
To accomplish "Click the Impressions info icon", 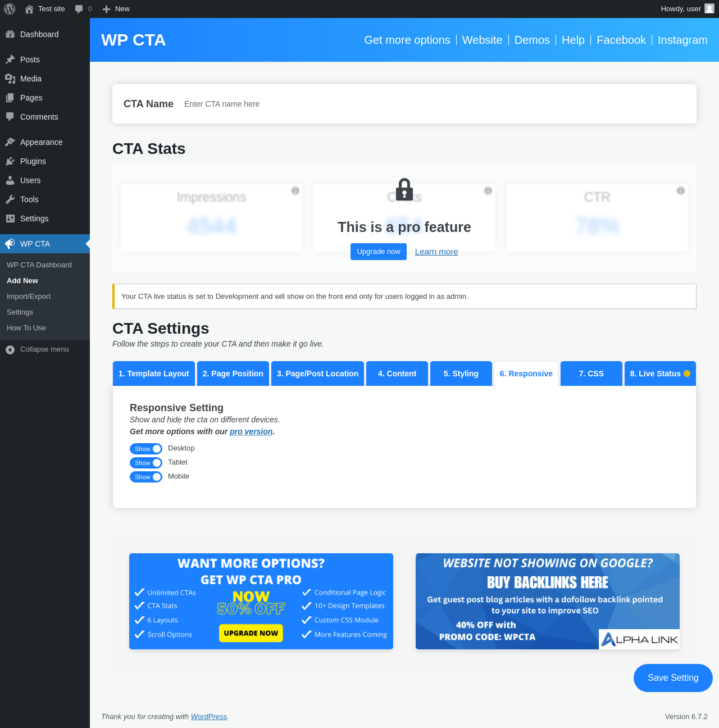I will [295, 190].
